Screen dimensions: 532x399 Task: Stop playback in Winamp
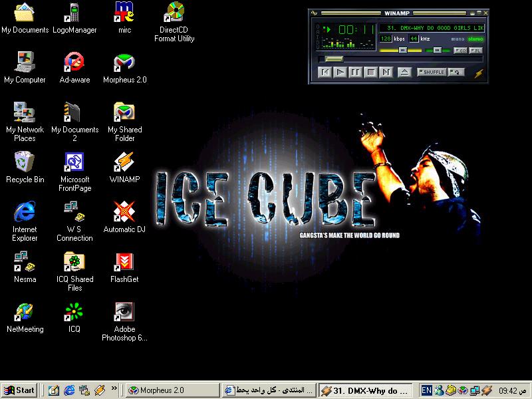pos(371,72)
